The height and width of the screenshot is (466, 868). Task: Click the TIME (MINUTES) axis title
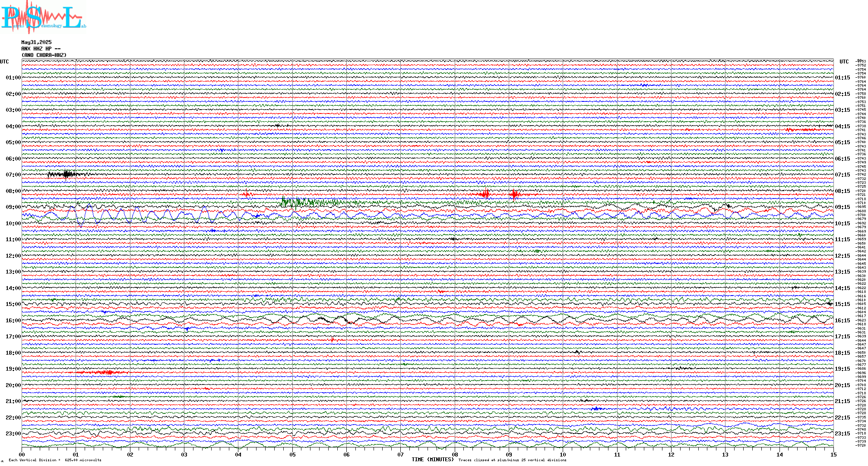click(x=432, y=460)
